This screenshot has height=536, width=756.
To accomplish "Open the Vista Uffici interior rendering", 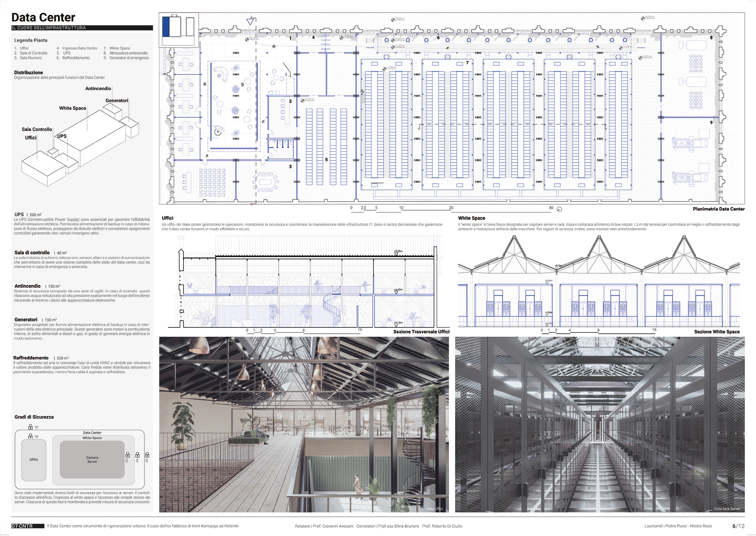I will 304,424.
